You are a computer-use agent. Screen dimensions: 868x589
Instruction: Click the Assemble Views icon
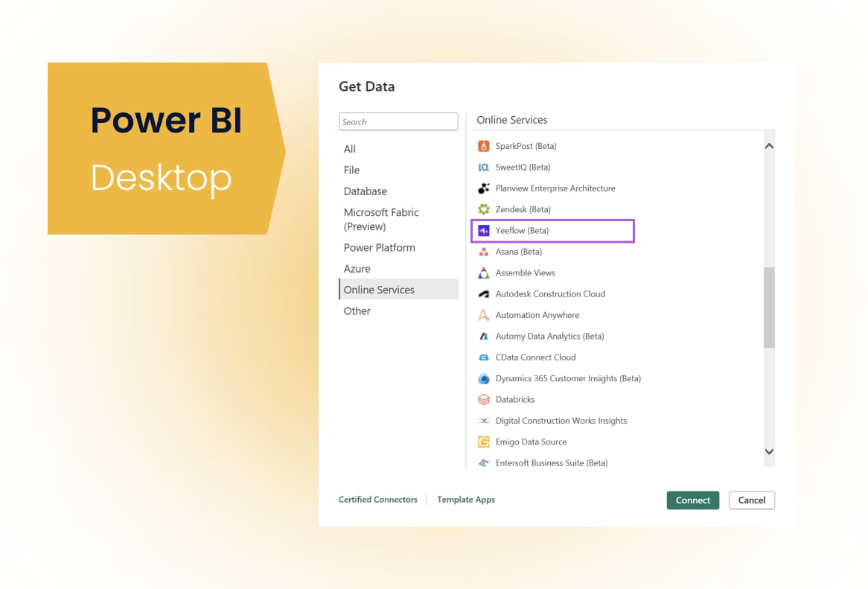pyautogui.click(x=483, y=273)
